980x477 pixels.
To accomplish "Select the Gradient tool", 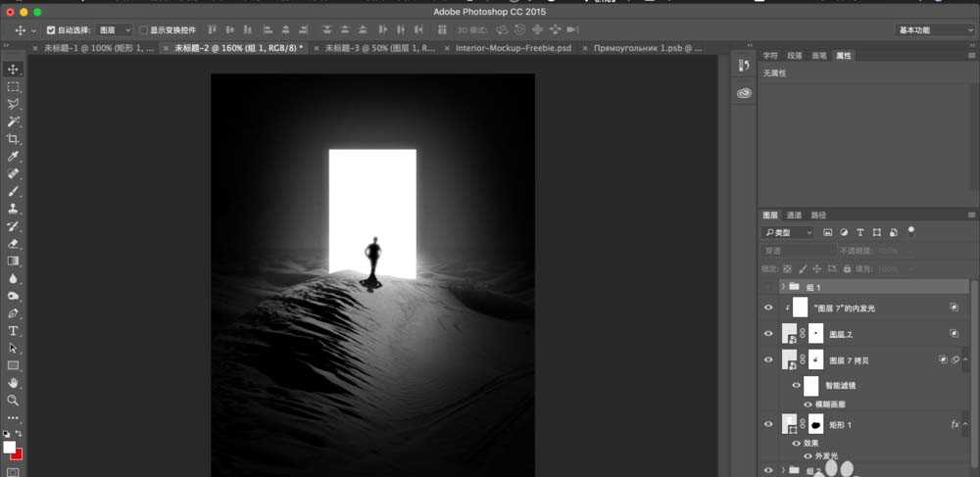I will coord(14,262).
